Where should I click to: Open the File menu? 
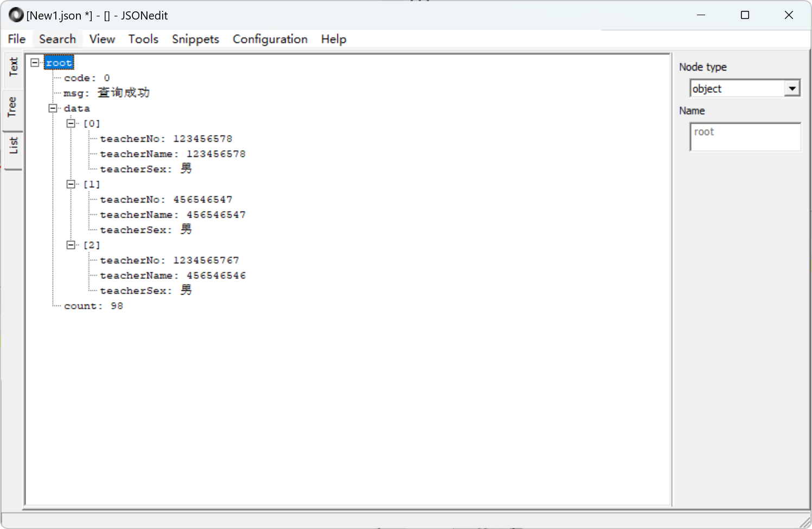coord(17,39)
